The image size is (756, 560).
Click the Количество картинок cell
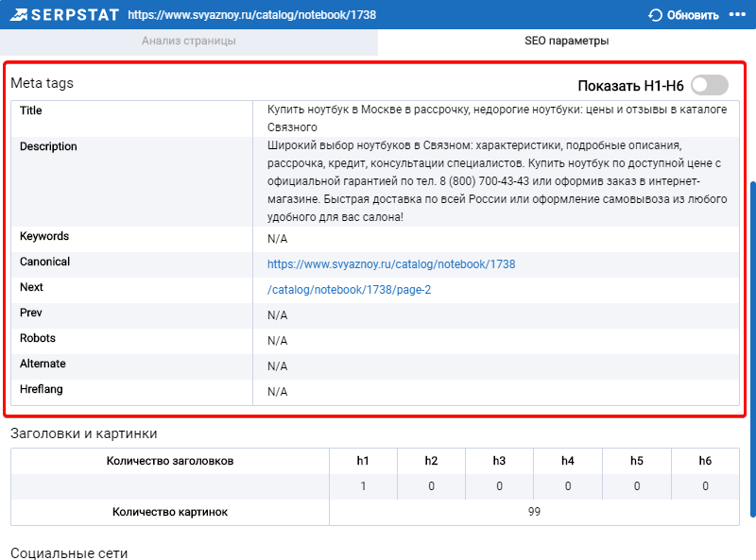point(170,512)
